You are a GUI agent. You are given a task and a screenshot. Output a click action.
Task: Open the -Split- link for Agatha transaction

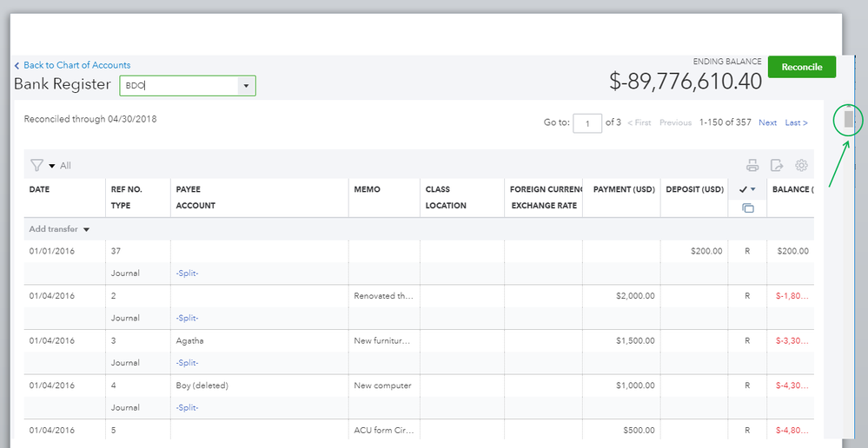[187, 363]
